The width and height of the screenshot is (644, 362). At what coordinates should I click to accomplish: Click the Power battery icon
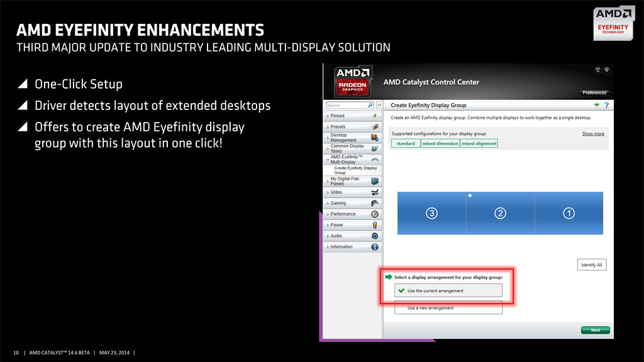pyautogui.click(x=375, y=225)
